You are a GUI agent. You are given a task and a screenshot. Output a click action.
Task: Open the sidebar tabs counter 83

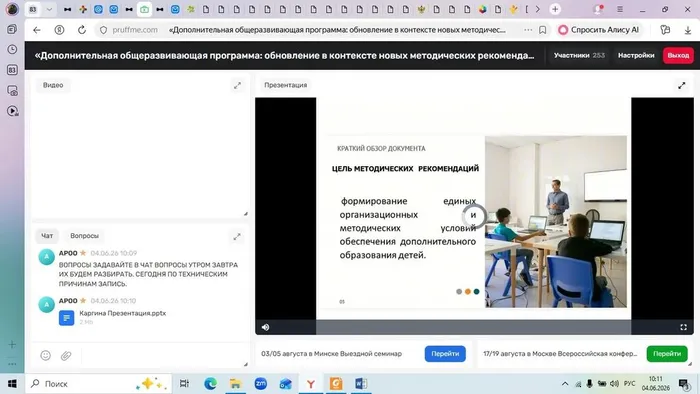(x=12, y=70)
